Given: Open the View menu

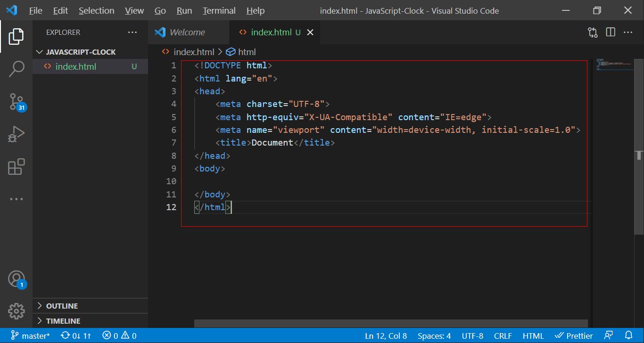Looking at the screenshot, I should (x=134, y=10).
